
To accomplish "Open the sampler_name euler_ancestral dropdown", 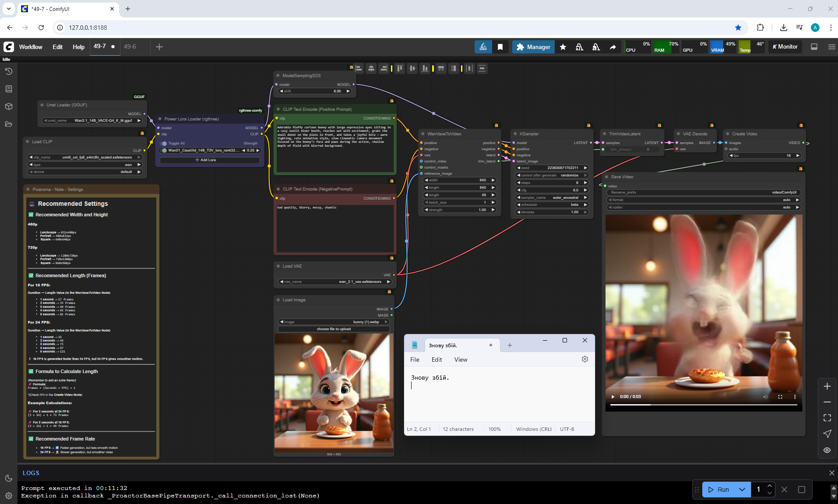I will (x=552, y=197).
